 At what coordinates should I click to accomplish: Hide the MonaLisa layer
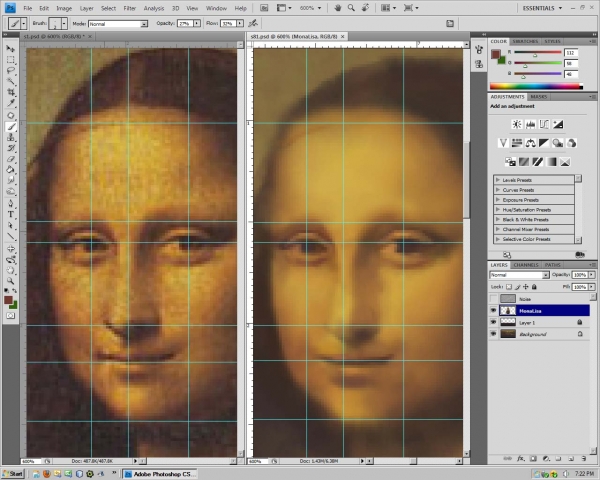pos(494,310)
